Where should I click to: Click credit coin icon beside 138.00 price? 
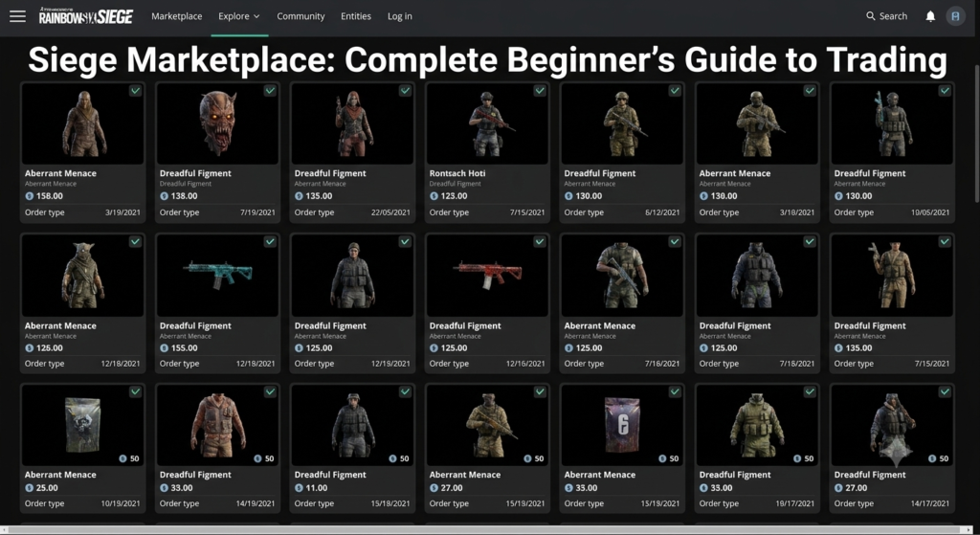(165, 196)
